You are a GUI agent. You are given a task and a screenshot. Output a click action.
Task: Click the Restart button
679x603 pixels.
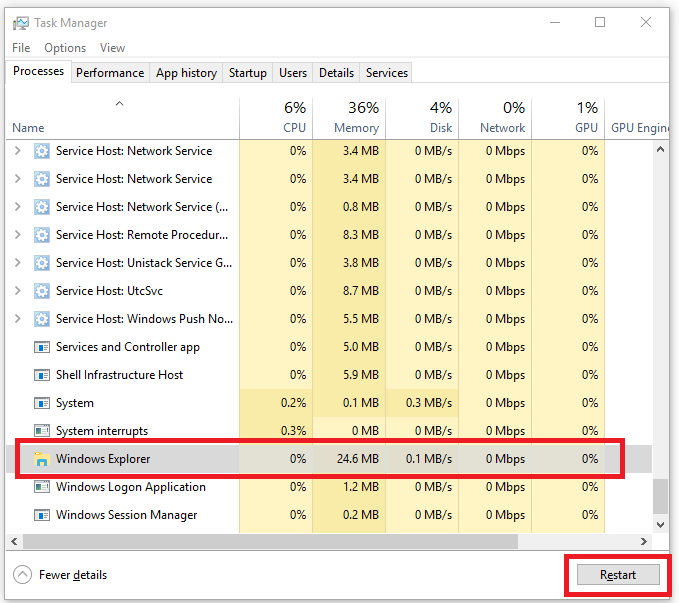[618, 575]
